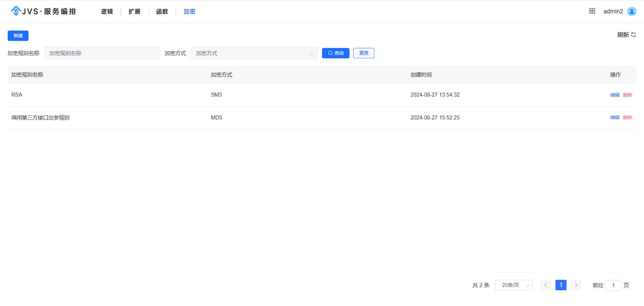The image size is (644, 306).
Task: Click the JVS 服务编排 logo
Action: click(44, 11)
